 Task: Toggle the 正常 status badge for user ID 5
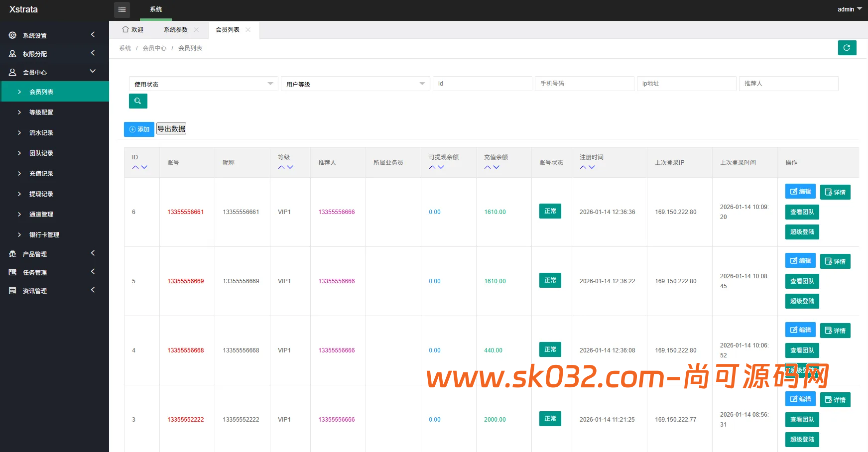tap(550, 280)
